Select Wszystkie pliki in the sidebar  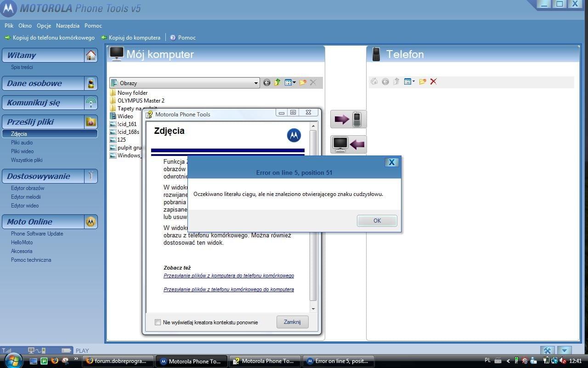click(27, 160)
